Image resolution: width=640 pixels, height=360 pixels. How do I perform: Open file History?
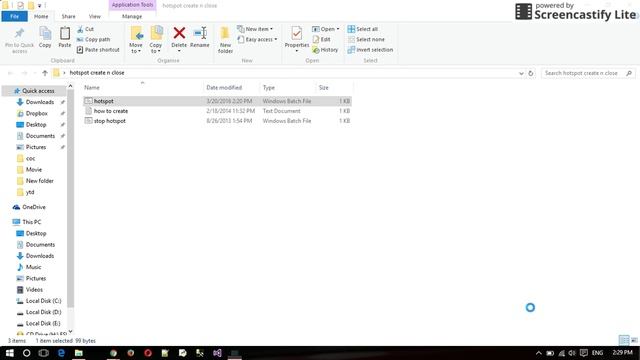pyautogui.click(x=325, y=50)
